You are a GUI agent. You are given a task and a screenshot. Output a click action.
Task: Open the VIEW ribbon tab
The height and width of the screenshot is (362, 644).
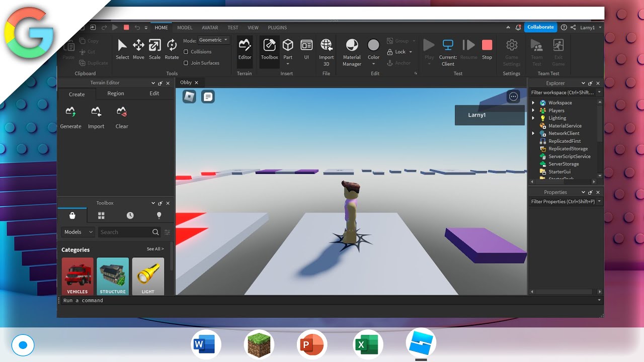(253, 28)
